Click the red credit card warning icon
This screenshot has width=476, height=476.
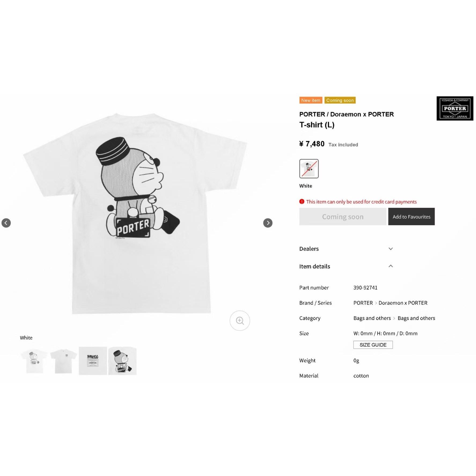point(302,202)
